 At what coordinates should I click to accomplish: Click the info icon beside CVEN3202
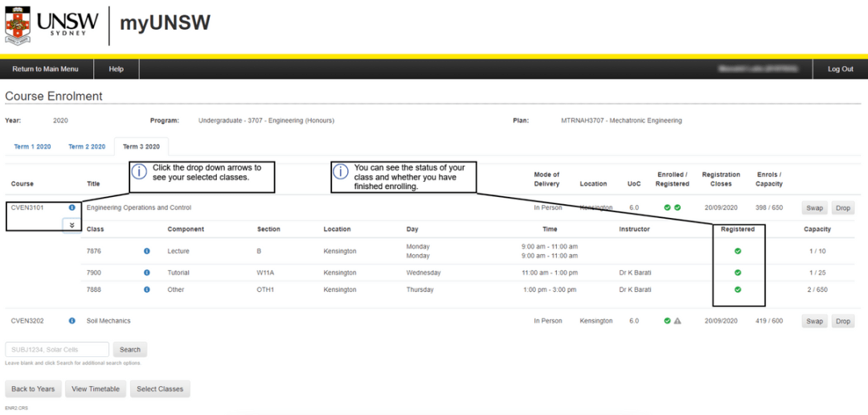(72, 321)
